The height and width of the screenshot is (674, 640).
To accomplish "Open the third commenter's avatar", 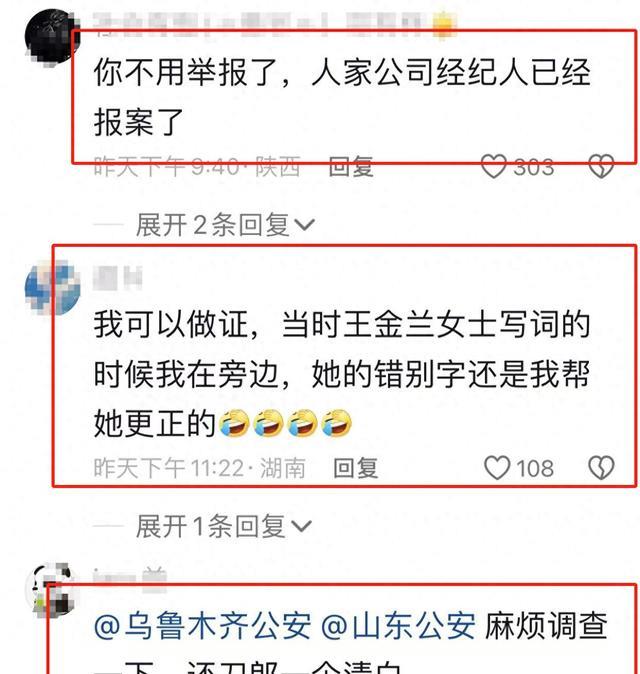I will 52,589.
